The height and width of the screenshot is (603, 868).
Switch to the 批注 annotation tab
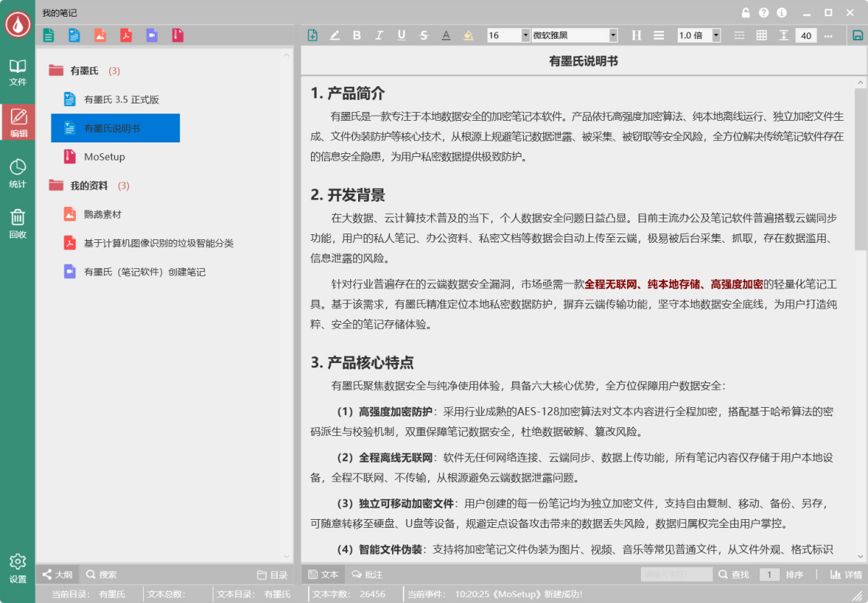click(x=367, y=575)
